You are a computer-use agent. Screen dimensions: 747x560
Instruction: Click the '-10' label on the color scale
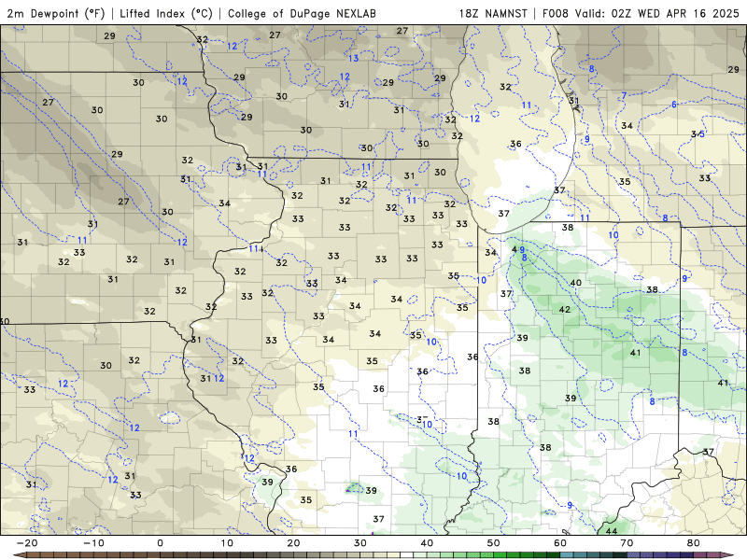(93, 543)
